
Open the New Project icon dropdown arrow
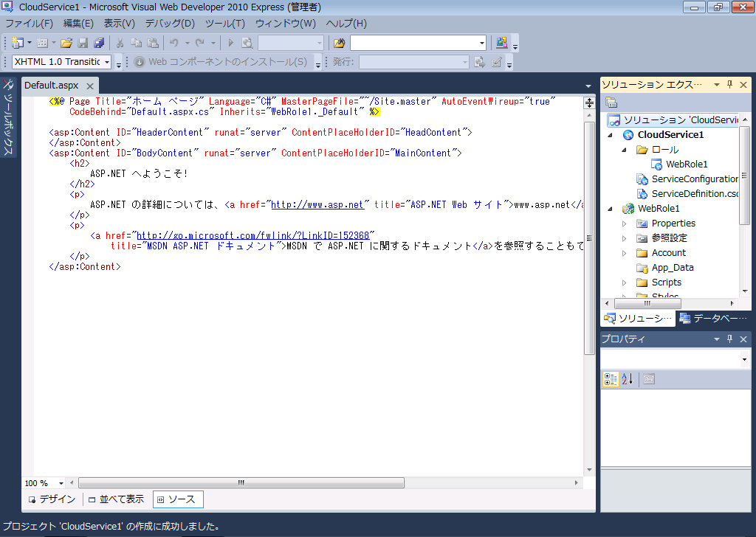point(30,43)
